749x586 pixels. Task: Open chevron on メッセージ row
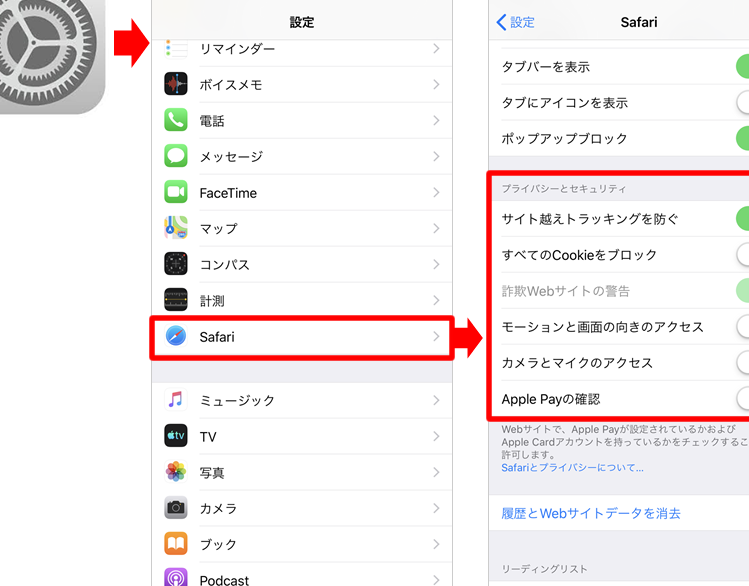436,156
